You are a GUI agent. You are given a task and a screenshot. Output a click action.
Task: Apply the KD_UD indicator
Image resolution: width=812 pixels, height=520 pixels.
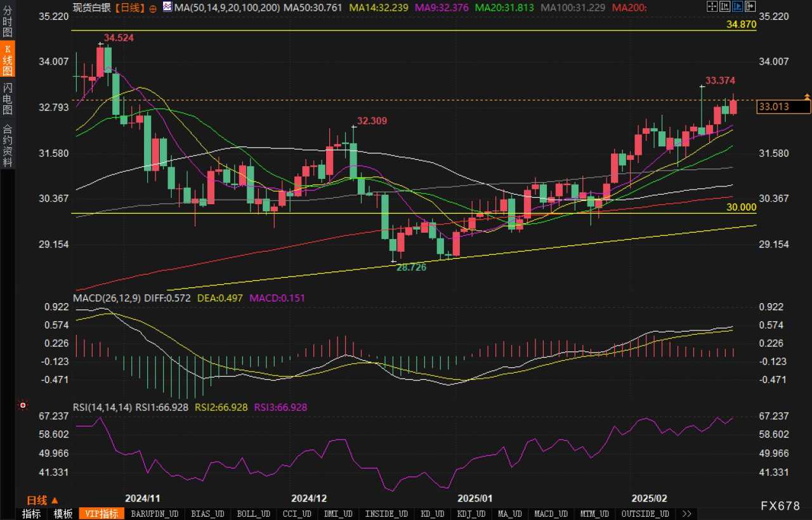click(x=433, y=514)
